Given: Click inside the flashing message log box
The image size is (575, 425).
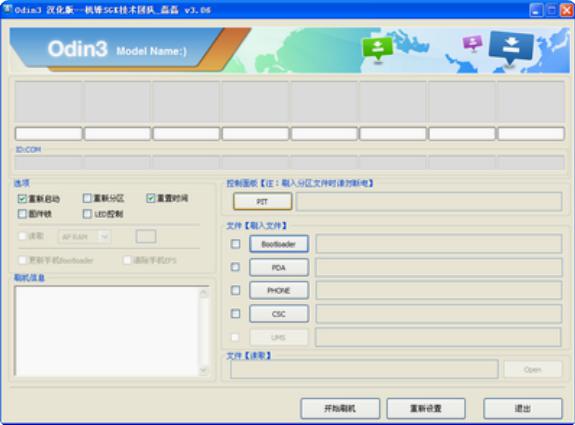Looking at the screenshot, I should point(106,331).
